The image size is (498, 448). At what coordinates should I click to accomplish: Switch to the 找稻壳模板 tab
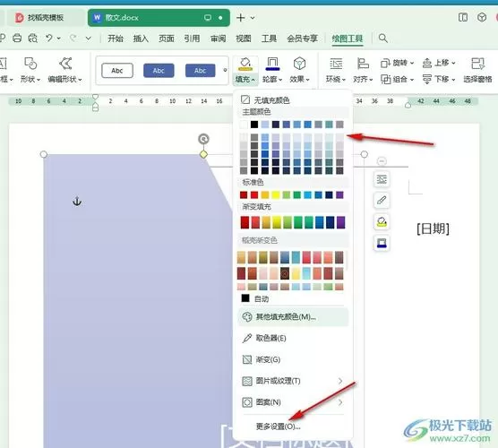tap(45, 18)
